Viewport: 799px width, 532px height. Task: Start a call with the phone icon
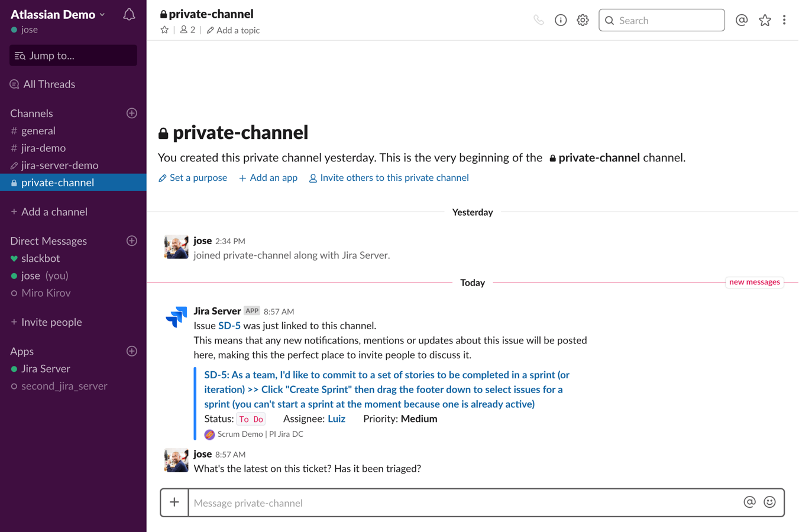(x=538, y=20)
